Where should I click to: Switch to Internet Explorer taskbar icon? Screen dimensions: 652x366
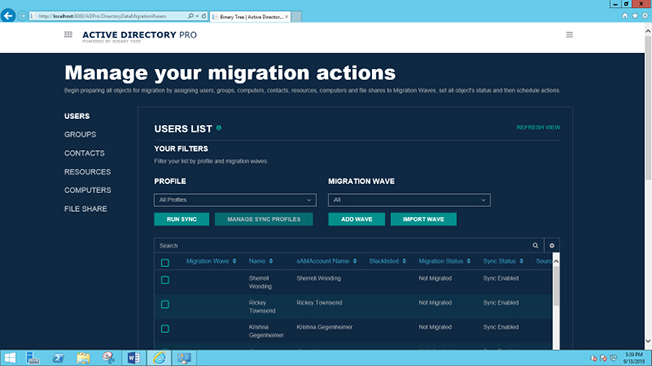tap(159, 358)
